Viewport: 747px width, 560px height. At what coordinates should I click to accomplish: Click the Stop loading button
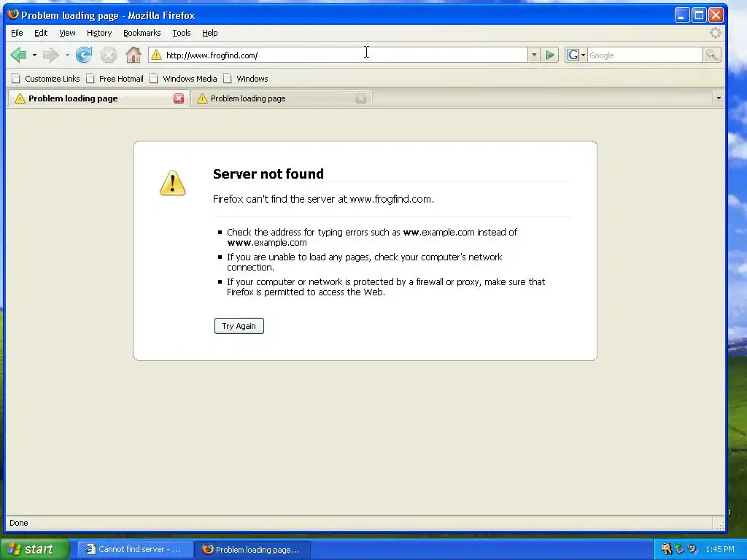(109, 55)
